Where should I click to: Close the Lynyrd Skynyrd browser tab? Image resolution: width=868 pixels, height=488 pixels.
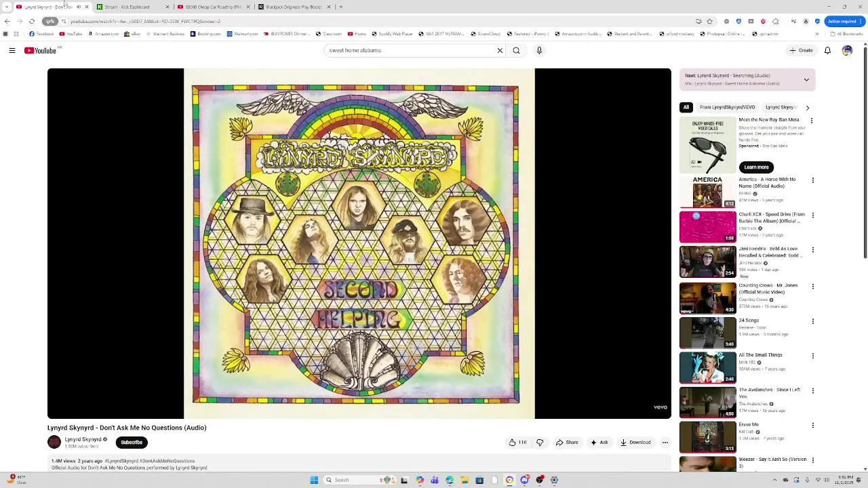86,7
